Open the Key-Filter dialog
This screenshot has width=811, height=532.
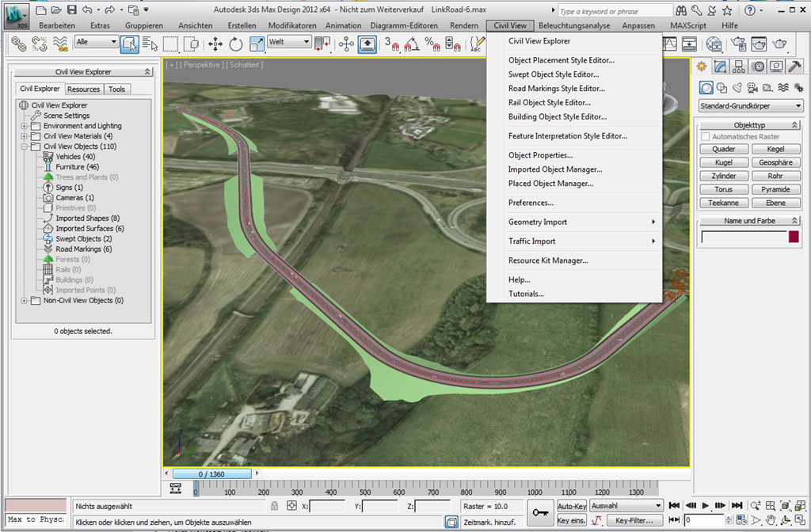click(x=634, y=520)
